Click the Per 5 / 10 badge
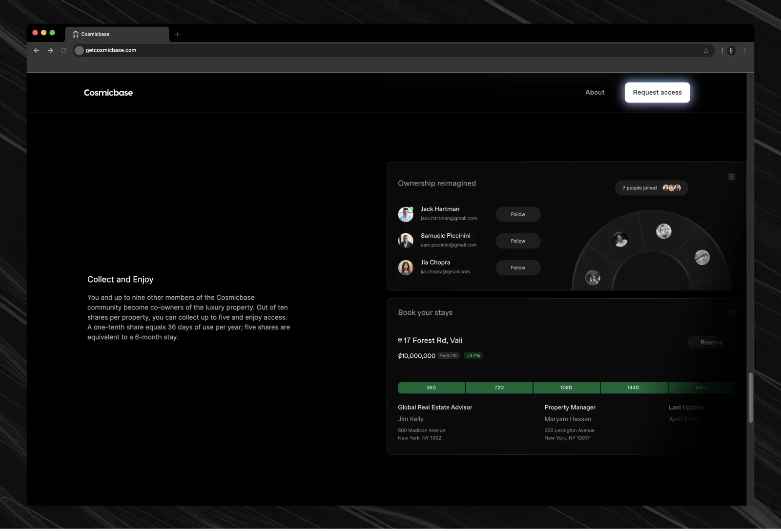This screenshot has width=781, height=532. coord(449,356)
